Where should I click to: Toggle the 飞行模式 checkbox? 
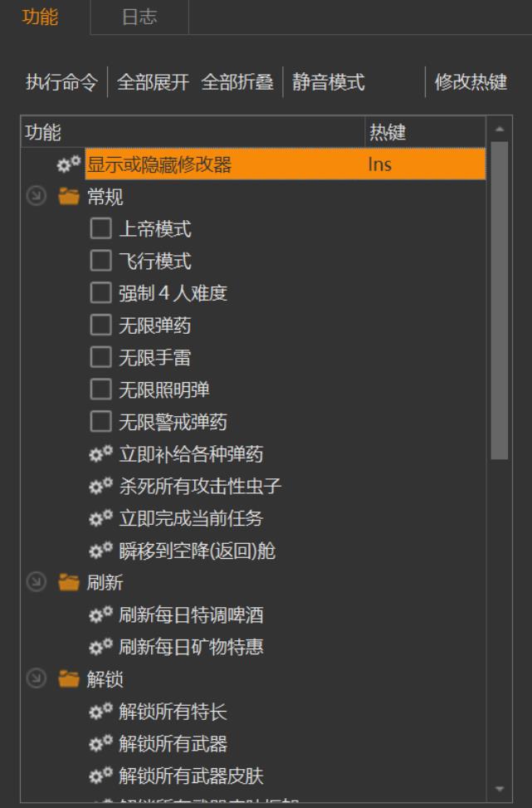100,262
